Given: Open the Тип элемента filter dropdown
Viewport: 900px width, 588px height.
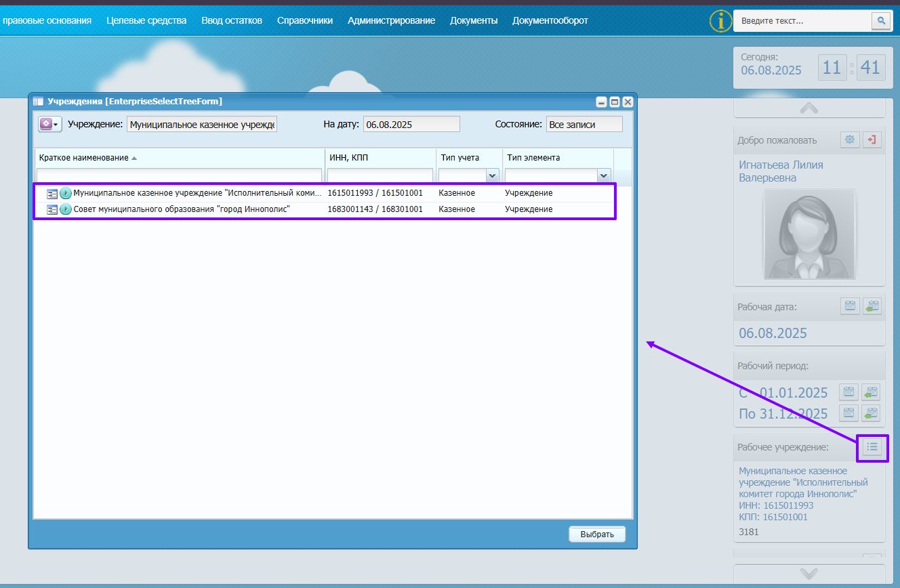Looking at the screenshot, I should tap(604, 176).
